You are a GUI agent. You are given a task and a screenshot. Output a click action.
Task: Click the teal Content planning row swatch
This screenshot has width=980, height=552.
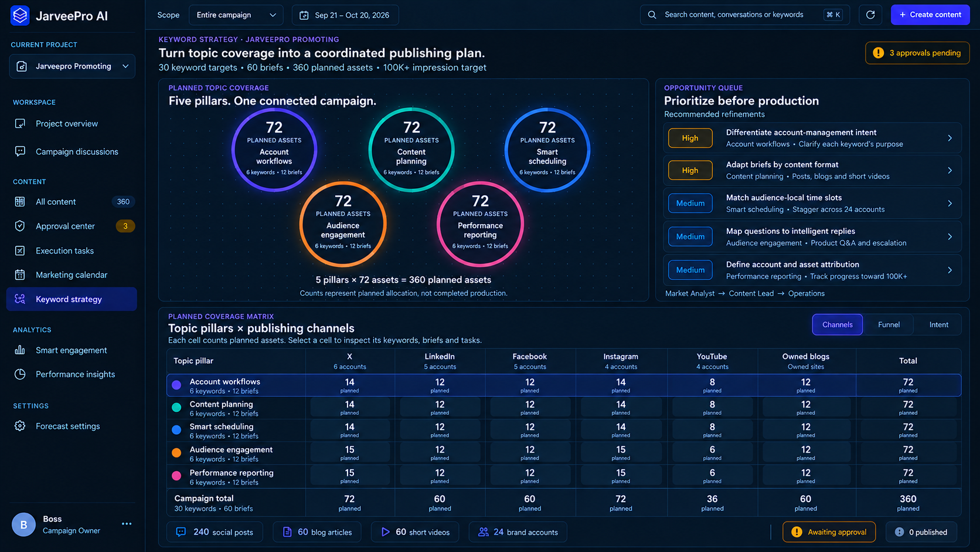click(x=176, y=408)
